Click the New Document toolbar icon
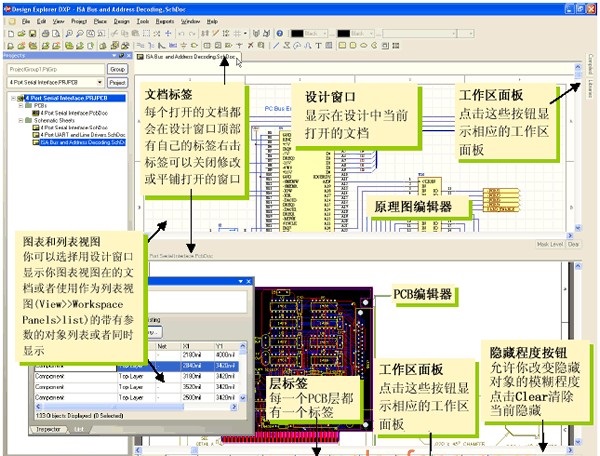Viewport: 600px width, 456px height. pos(8,33)
